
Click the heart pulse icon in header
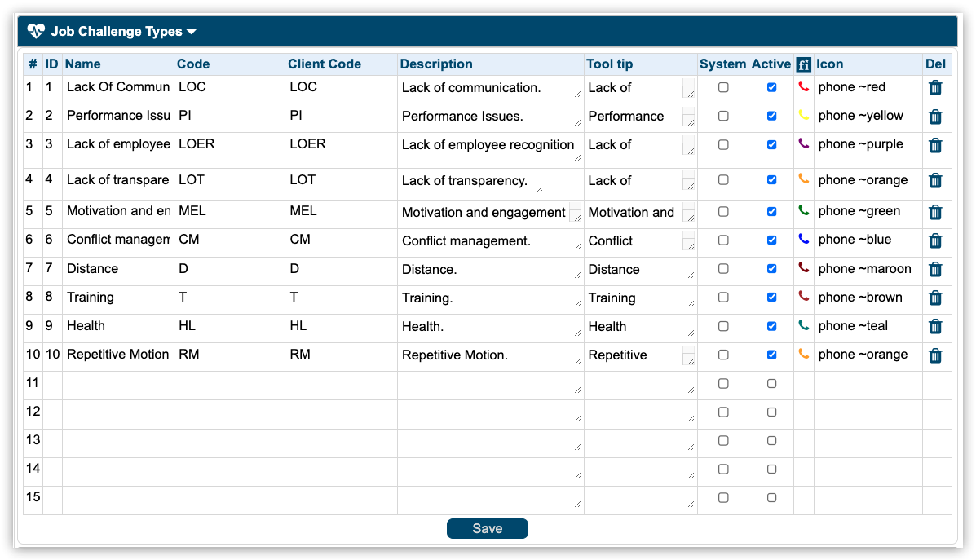coord(36,32)
